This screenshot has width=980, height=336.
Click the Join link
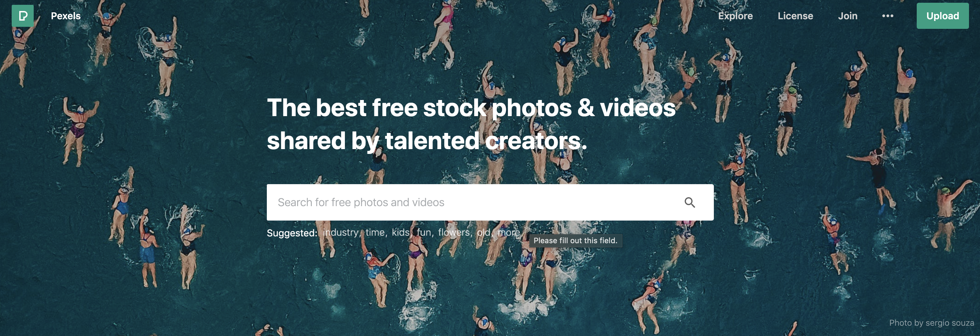848,16
